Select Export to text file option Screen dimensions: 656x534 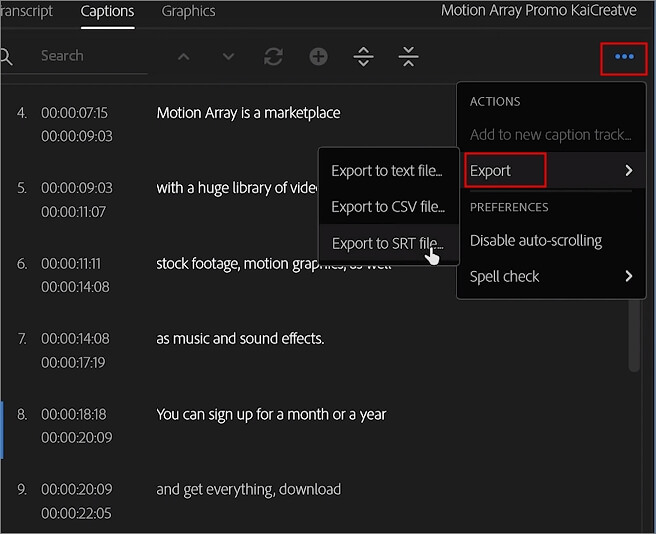(387, 171)
